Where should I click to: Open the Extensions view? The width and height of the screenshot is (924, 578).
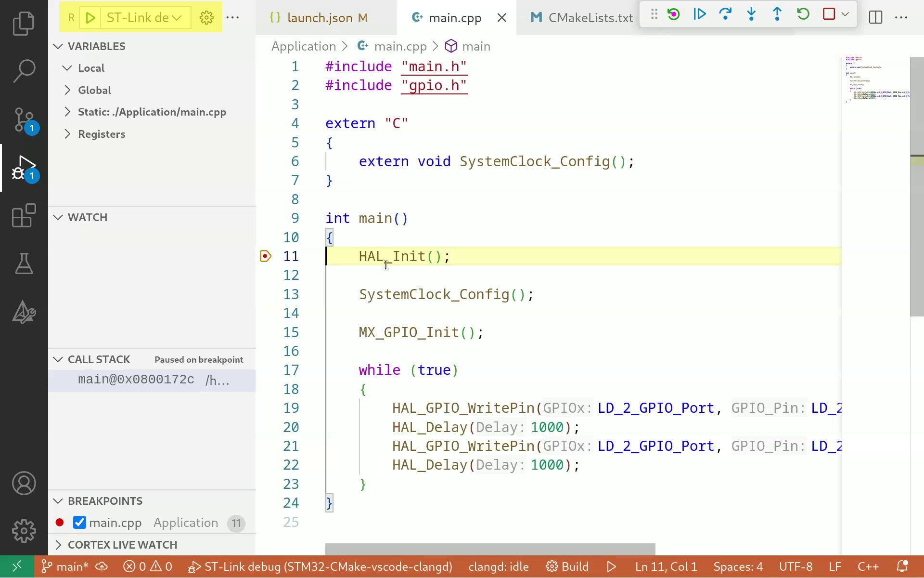click(24, 216)
